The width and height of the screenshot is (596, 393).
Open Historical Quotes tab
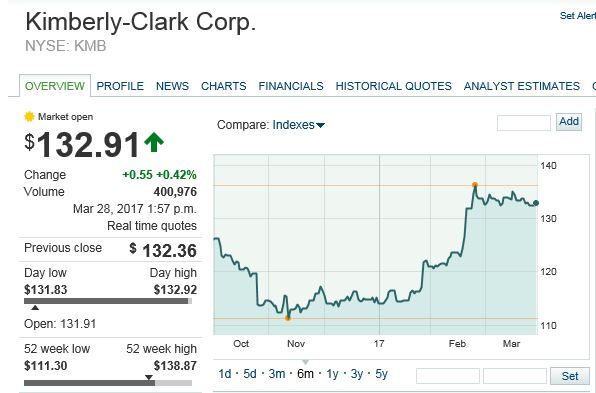tap(393, 86)
